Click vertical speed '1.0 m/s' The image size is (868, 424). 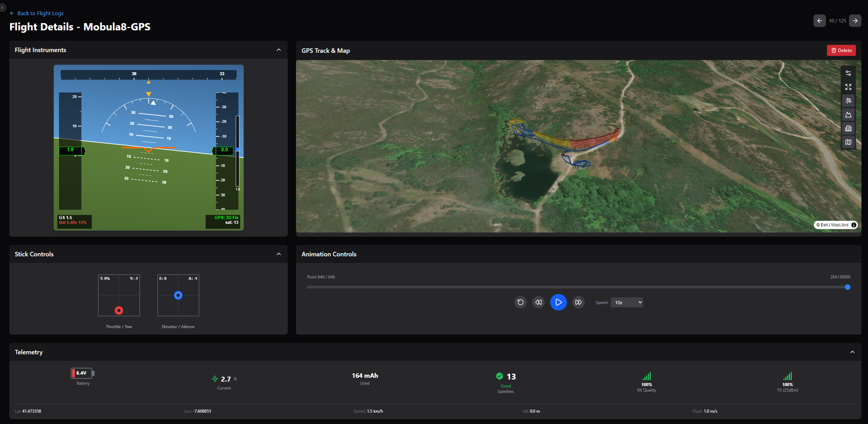coord(710,411)
